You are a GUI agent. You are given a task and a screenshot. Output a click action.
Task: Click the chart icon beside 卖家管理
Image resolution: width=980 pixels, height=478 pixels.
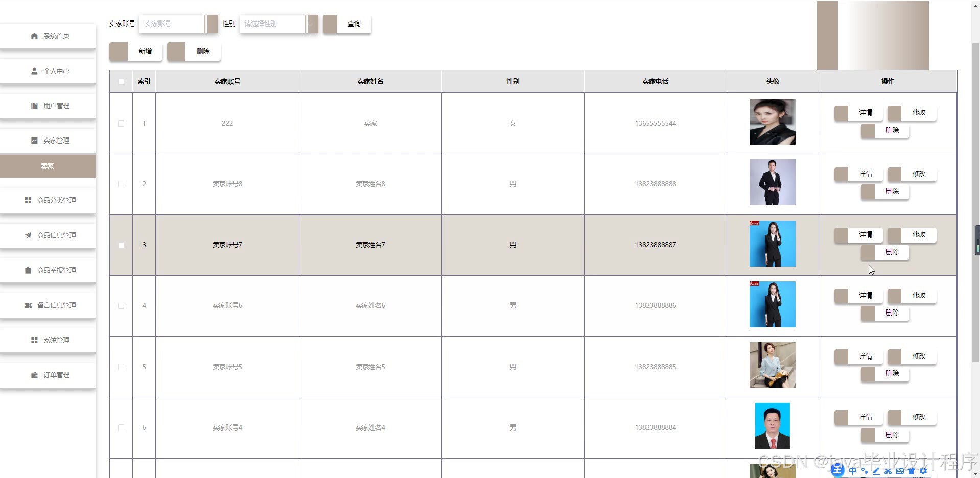point(34,140)
